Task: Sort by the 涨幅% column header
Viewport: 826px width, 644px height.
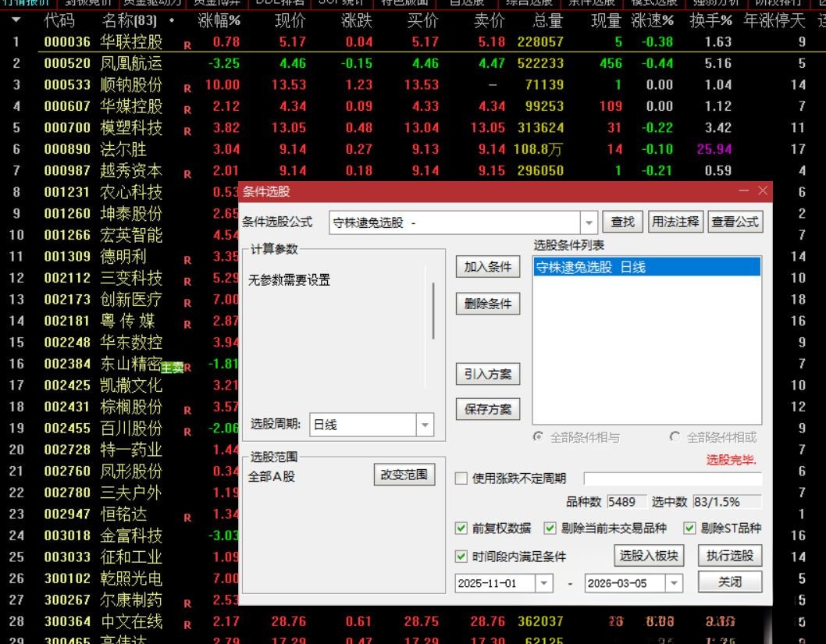Action: click(219, 20)
